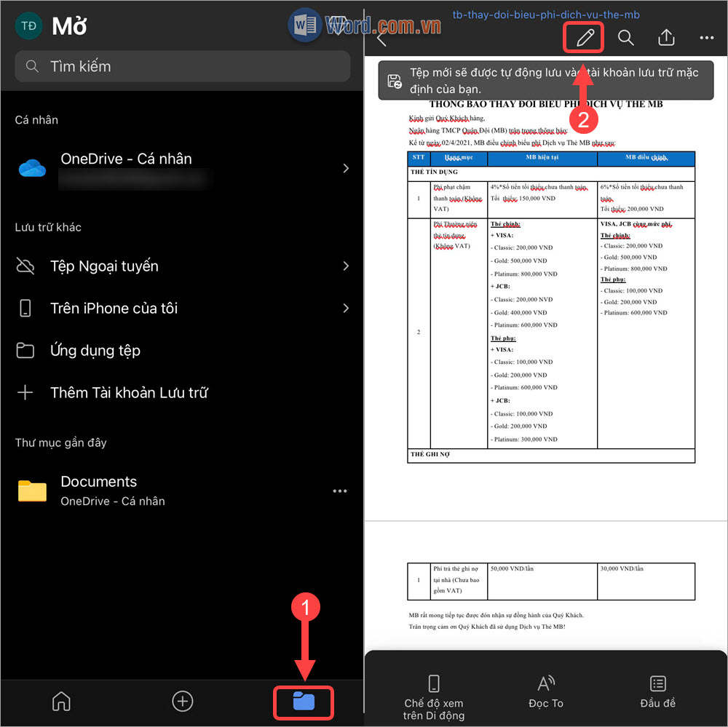Image resolution: width=728 pixels, height=727 pixels.
Task: Tap the Thư mục gần đây header
Action: 61,442
